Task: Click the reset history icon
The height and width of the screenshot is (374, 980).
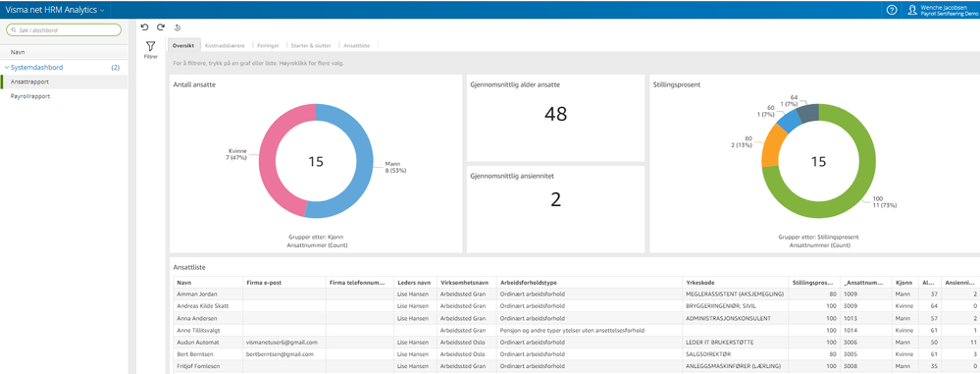Action: (x=178, y=27)
